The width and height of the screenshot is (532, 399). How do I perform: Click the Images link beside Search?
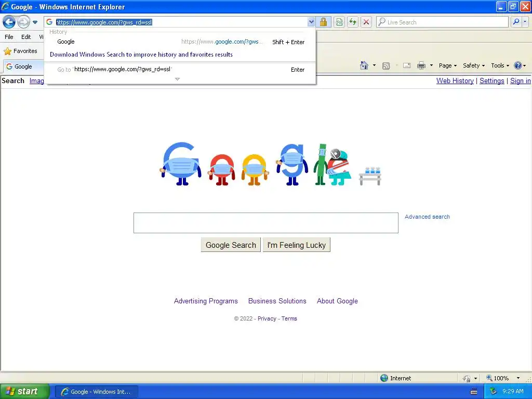point(37,81)
